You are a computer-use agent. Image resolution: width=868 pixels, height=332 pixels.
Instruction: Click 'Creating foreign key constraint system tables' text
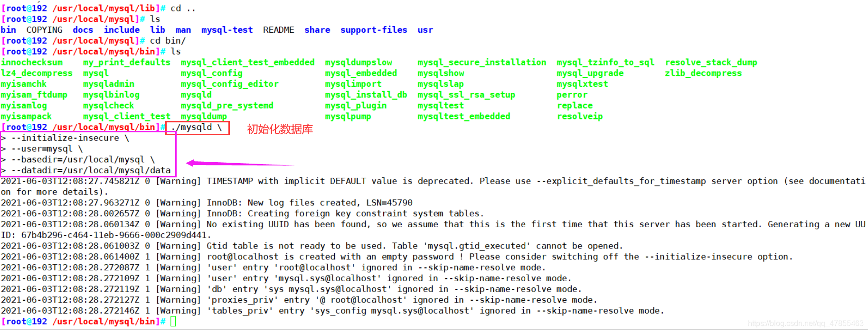click(x=364, y=213)
